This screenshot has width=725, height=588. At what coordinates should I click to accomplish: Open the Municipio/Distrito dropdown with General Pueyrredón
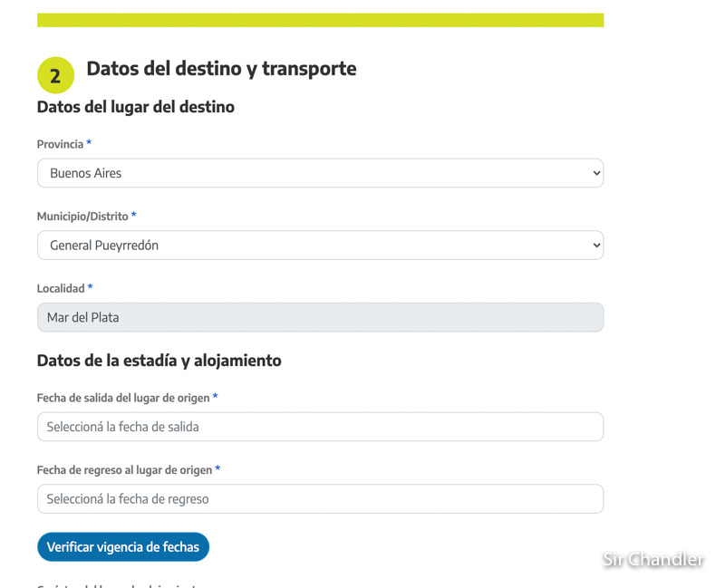pyautogui.click(x=320, y=245)
